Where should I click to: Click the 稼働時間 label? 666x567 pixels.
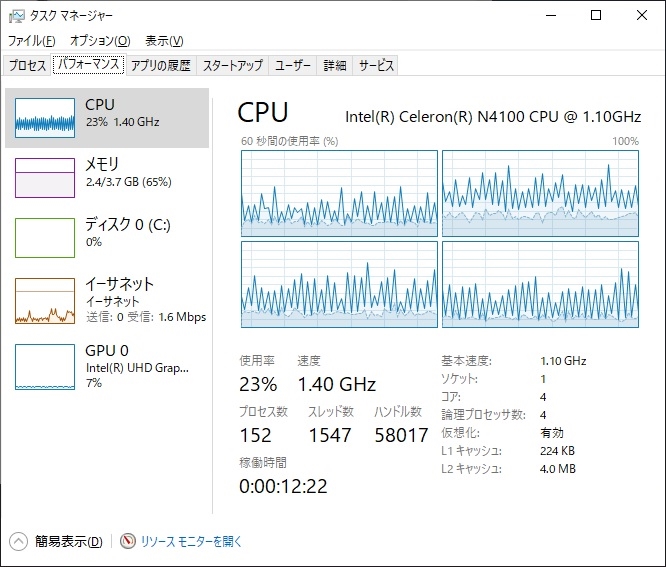point(263,463)
